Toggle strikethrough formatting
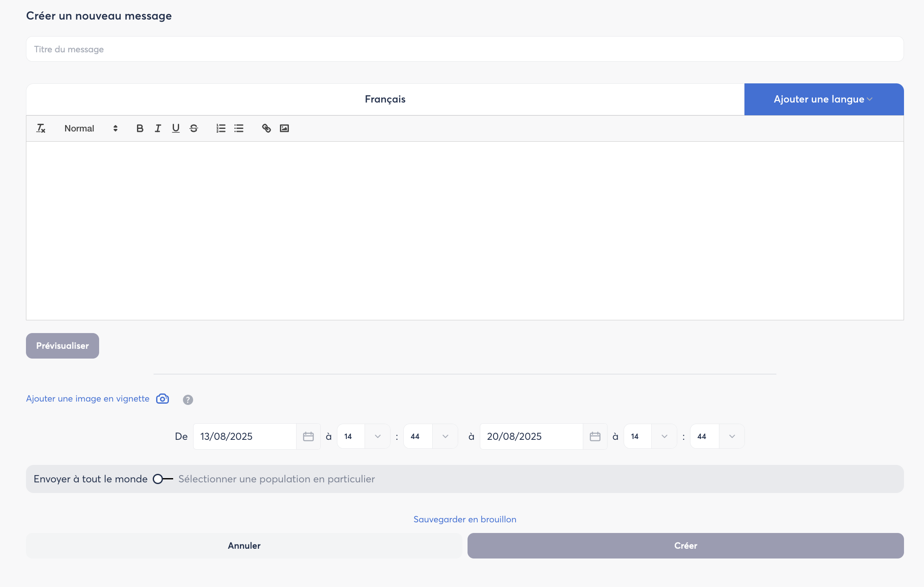 pos(194,128)
